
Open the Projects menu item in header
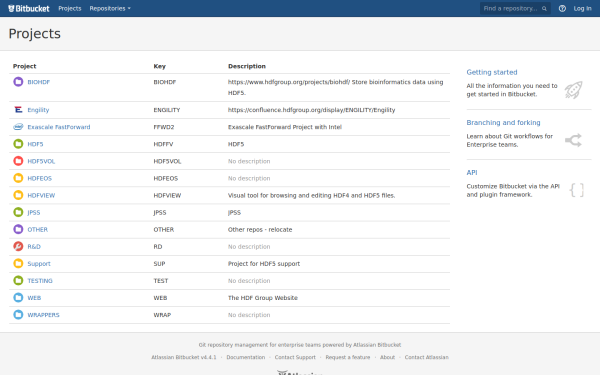tap(70, 8)
